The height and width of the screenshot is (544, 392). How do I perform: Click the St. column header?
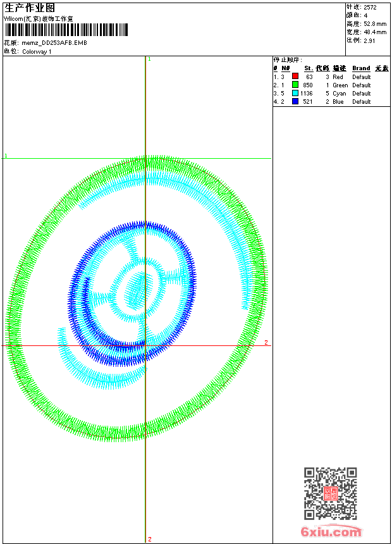pos(308,68)
